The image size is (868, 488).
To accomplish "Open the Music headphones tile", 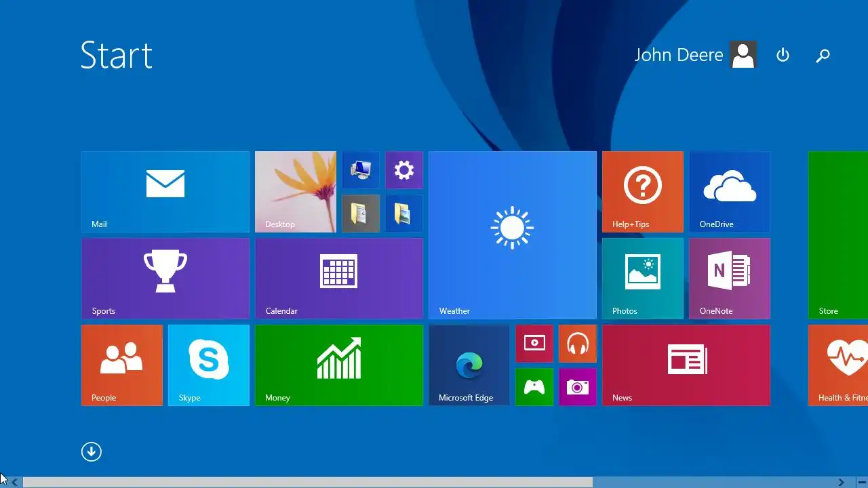I will click(x=578, y=344).
